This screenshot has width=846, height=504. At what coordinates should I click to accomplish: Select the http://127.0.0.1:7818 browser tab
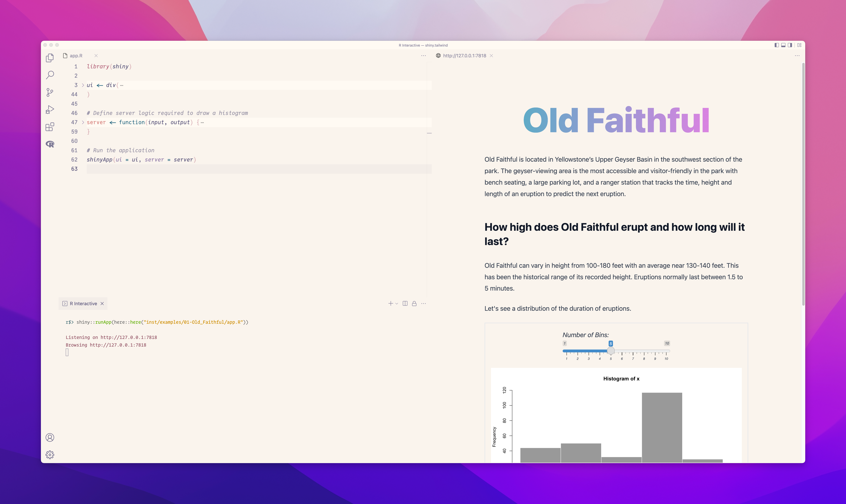point(464,56)
